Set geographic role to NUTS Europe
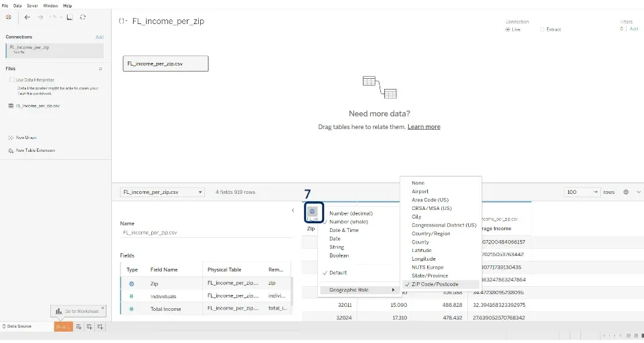Image resolution: width=644 pixels, height=343 pixels. coord(428,267)
